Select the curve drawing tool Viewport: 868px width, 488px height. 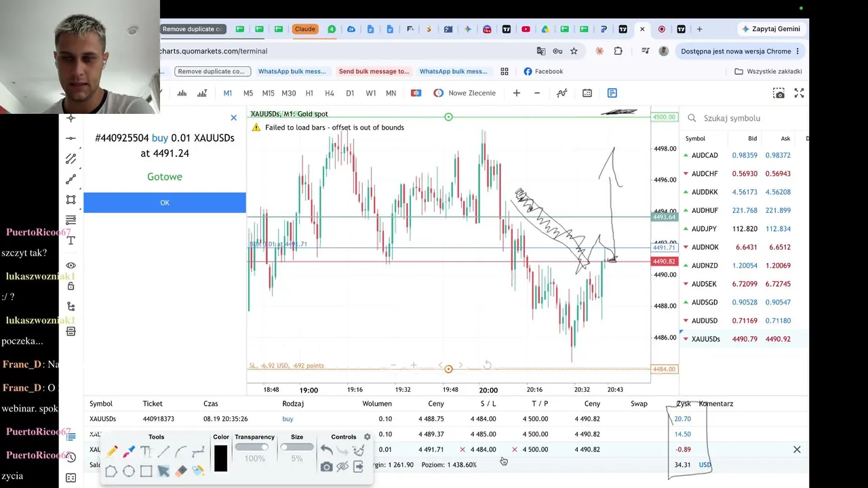pyautogui.click(x=180, y=451)
